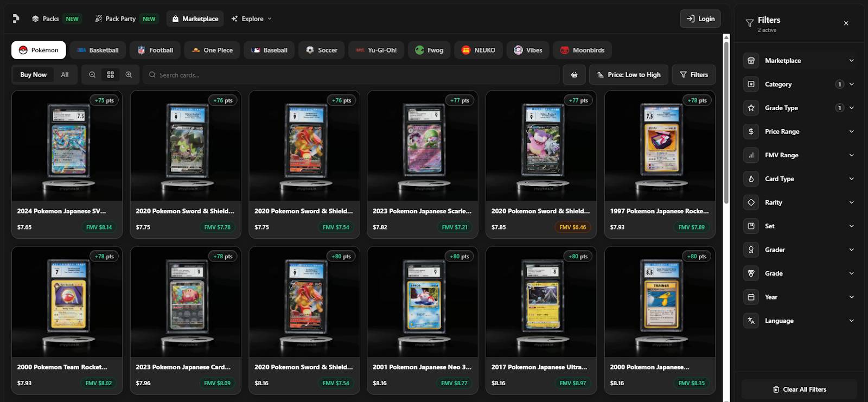The height and width of the screenshot is (402, 868).
Task: Click the zoom in grid size icon
Action: pos(129,75)
